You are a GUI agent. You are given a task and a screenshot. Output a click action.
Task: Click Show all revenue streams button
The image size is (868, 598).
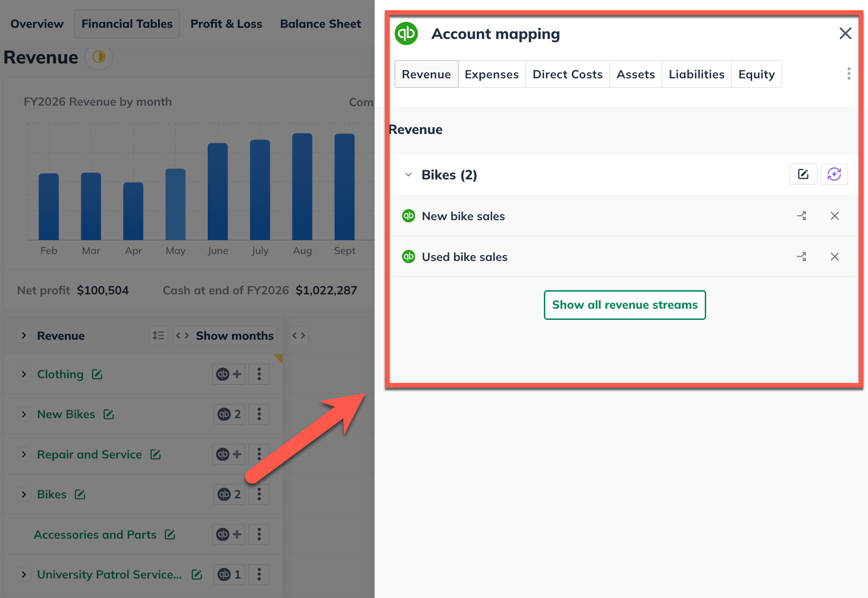625,305
